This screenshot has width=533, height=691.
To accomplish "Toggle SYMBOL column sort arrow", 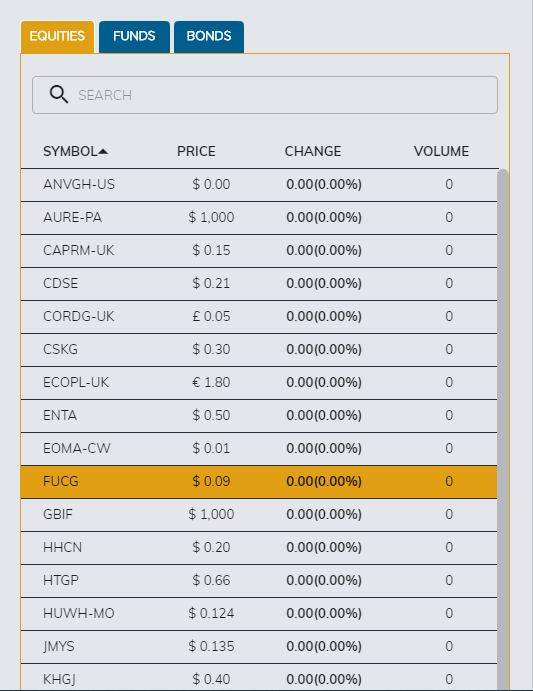I will (103, 152).
